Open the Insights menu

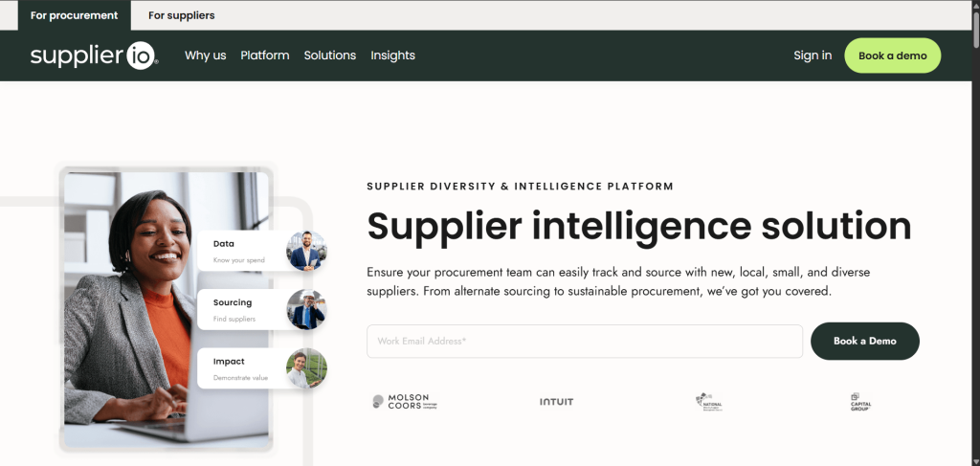pyautogui.click(x=392, y=55)
